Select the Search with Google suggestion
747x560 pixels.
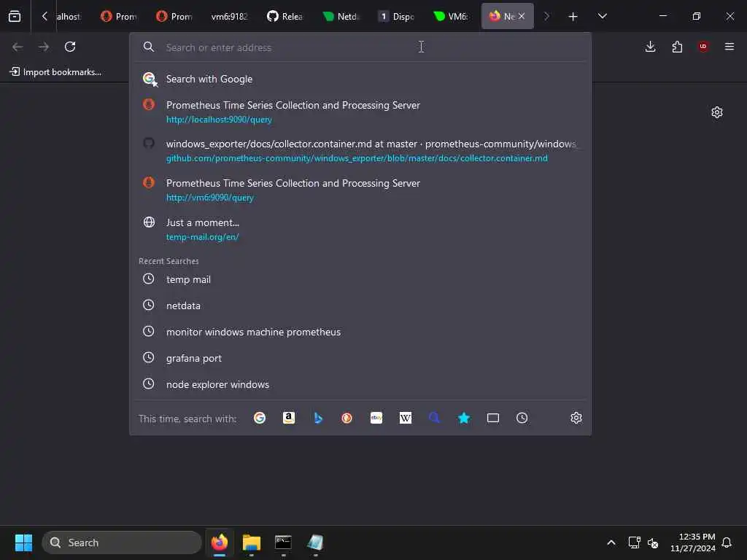[360, 79]
